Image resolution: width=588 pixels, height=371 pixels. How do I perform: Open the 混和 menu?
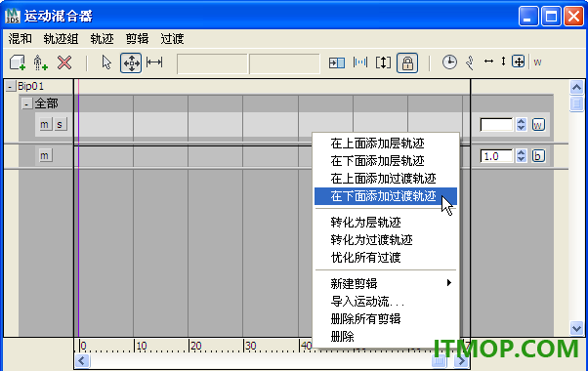pos(21,39)
